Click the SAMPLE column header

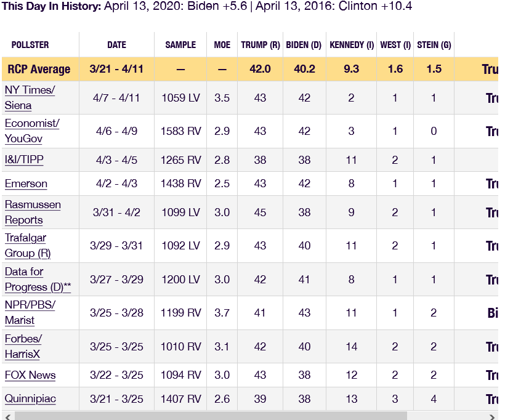click(x=180, y=45)
